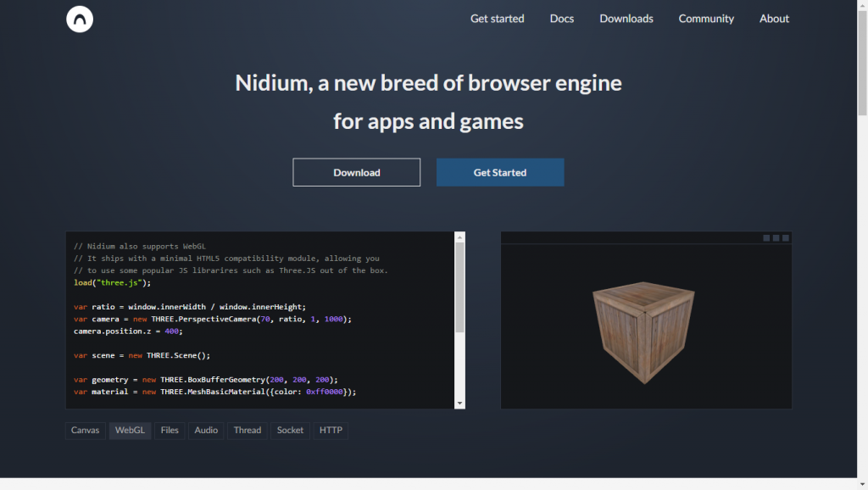
Task: Click the rotating wooden crate preview
Action: [643, 332]
